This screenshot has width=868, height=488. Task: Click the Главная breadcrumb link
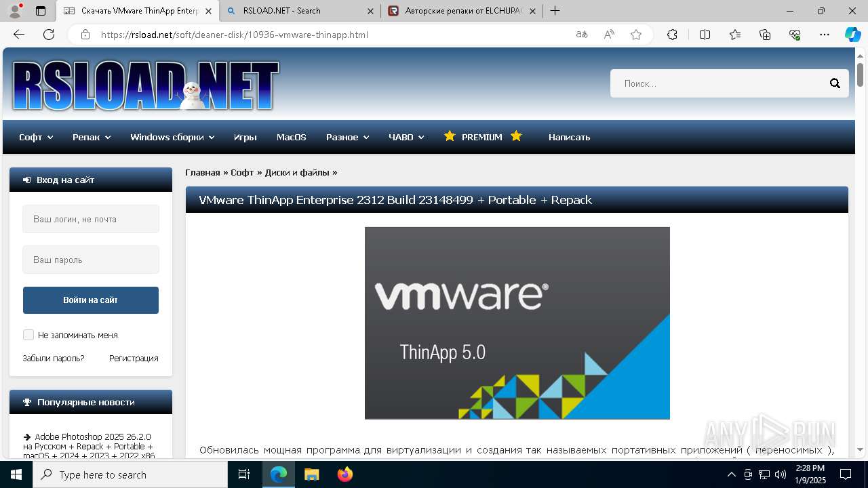coord(203,172)
